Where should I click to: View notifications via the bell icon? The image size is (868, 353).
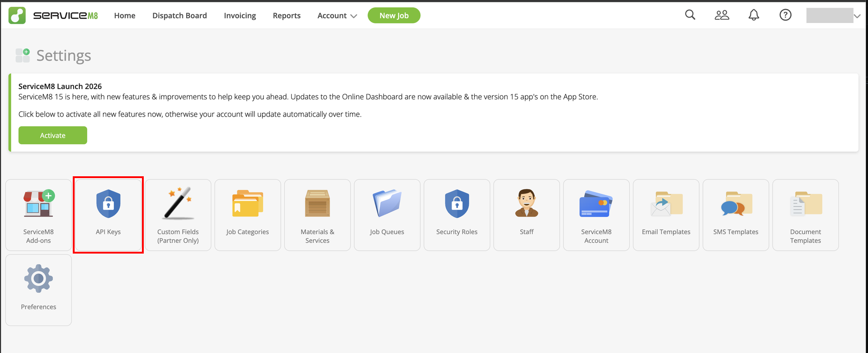754,15
